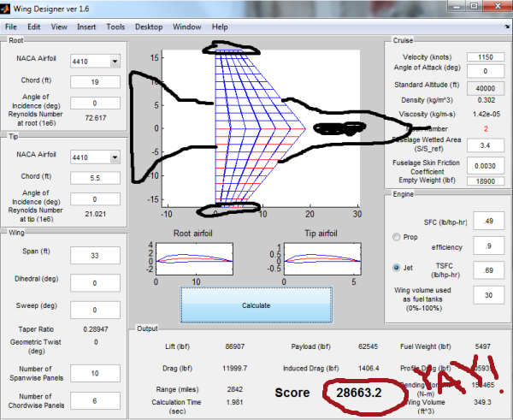
Task: Click the Root Chord input field
Action: pos(94,81)
